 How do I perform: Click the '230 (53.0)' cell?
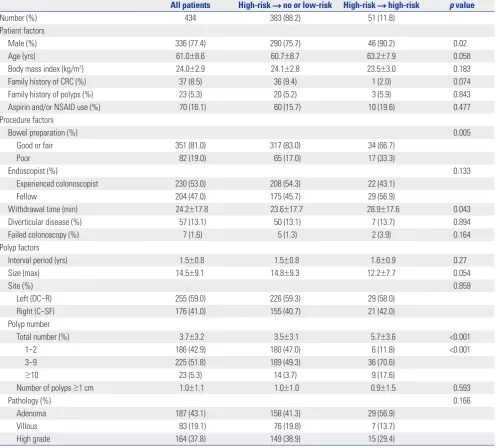191,184
